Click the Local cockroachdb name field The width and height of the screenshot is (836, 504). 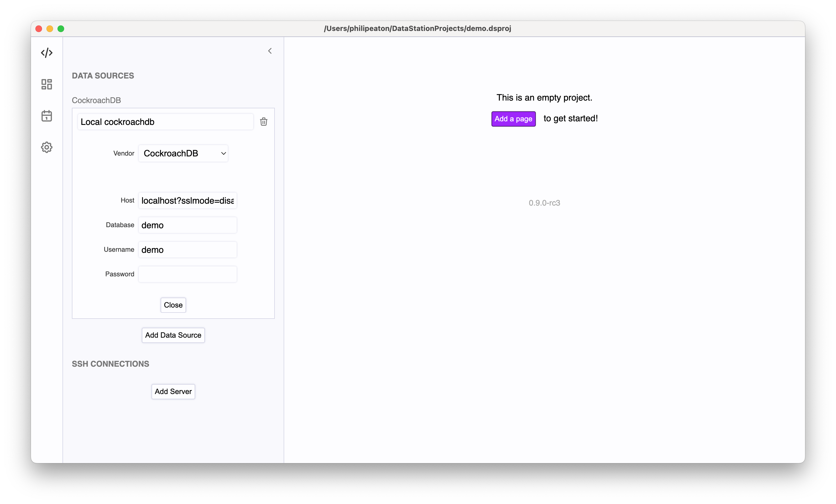point(165,122)
